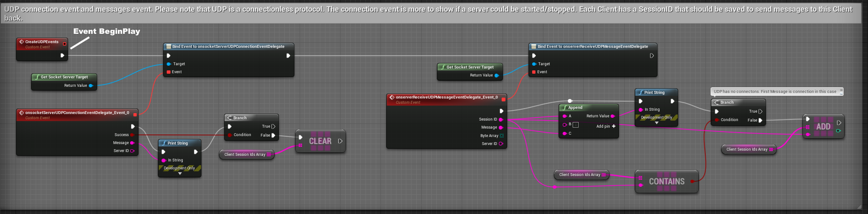This screenshot has width=868, height=214.
Task: Expand the right Print String node's advanced arrow
Action: tap(657, 123)
